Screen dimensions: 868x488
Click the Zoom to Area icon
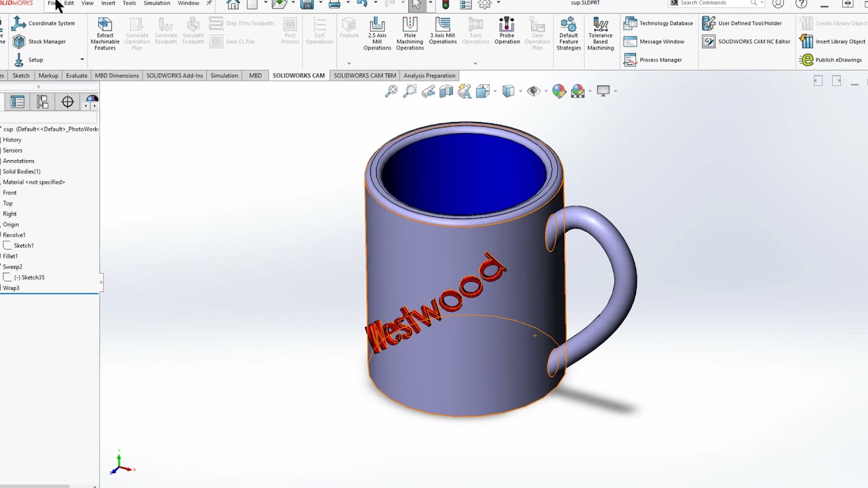click(410, 91)
